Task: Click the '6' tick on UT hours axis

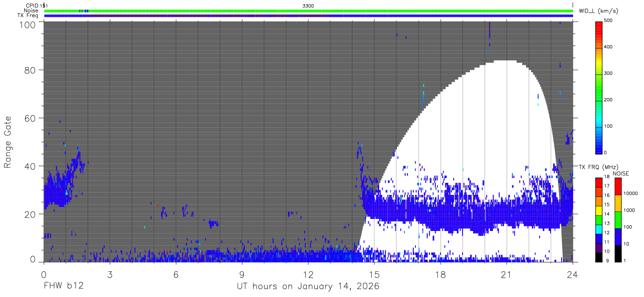Action: pyautogui.click(x=176, y=274)
